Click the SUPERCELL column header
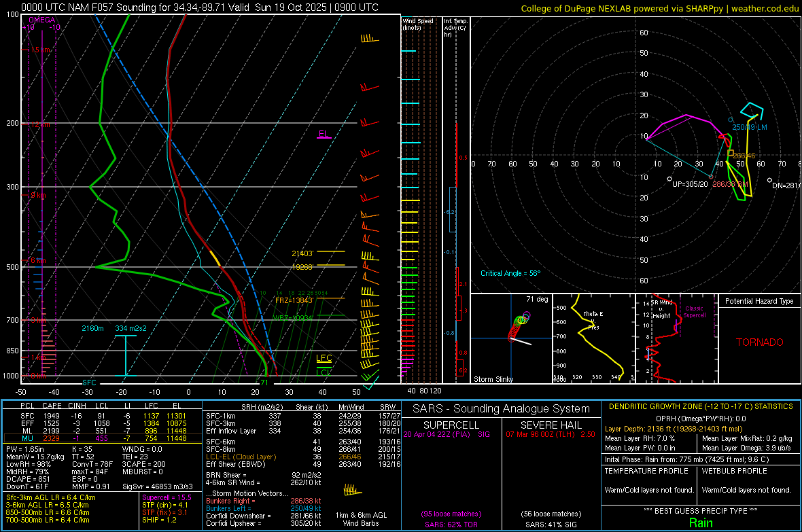The image size is (802, 532). 451,425
